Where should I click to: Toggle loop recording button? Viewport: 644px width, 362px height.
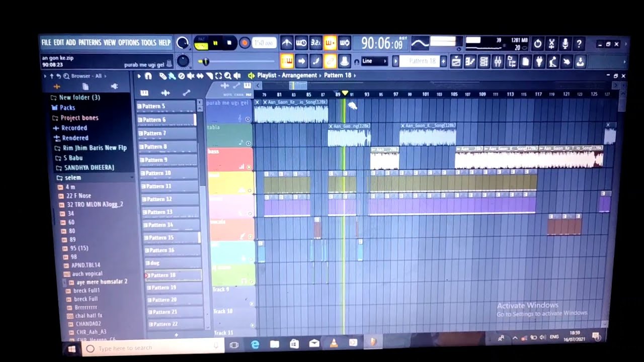[345, 43]
